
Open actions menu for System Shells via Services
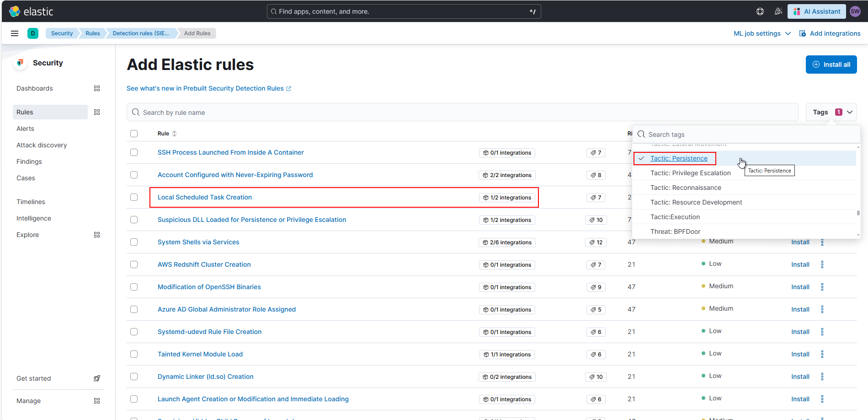pyautogui.click(x=822, y=242)
